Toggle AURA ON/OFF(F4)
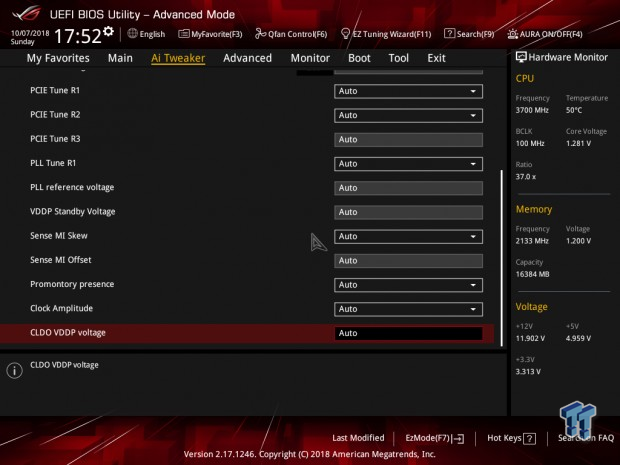Viewport: 620px width, 465px height. (545, 34)
